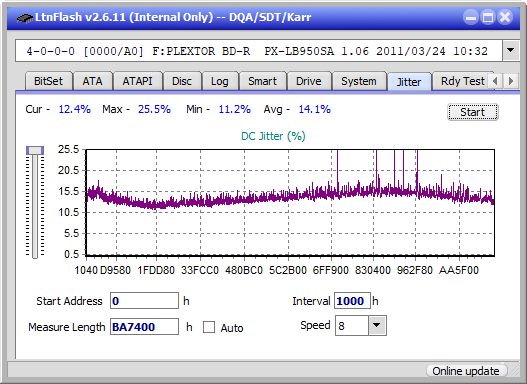Click the Start Address input field
Viewport: 527px width, 384px height.
(145, 300)
